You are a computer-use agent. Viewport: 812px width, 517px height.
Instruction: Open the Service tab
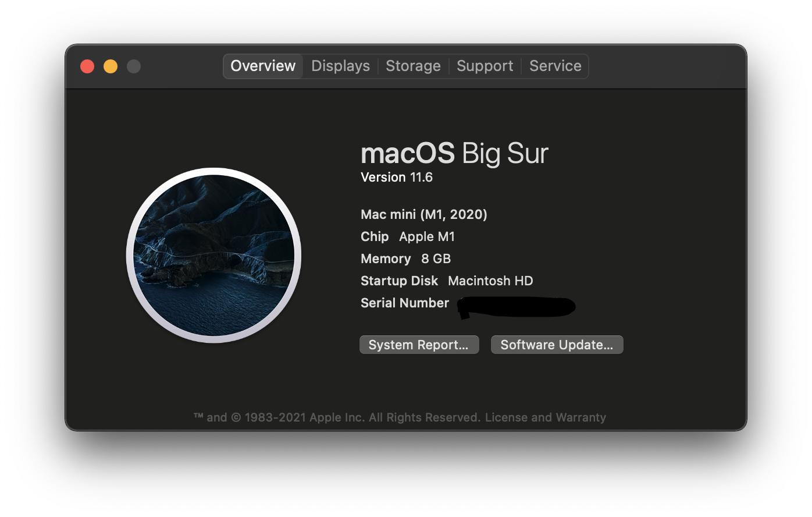coord(555,66)
